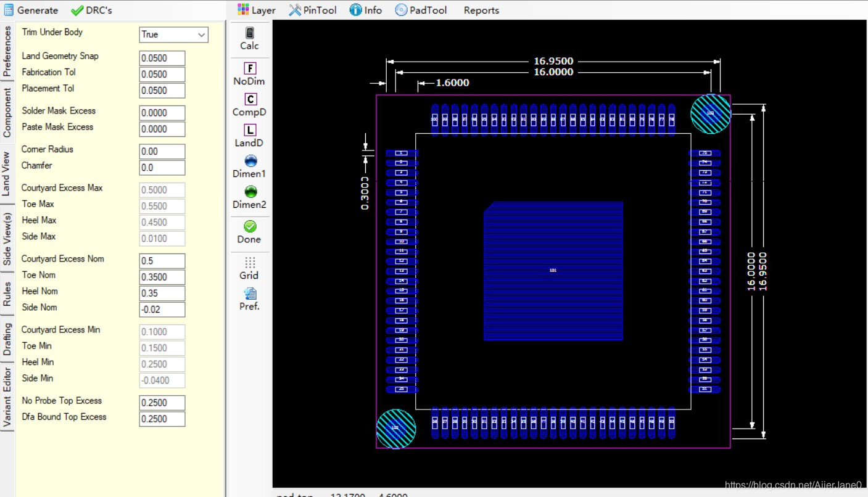The height and width of the screenshot is (497, 868).
Task: Click the center thermal pad 101
Action: point(553,271)
